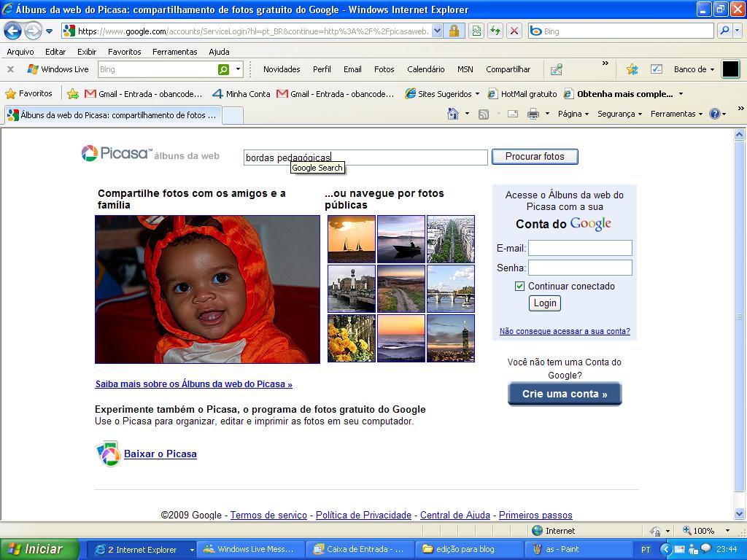Switch to Windows Live Messenger taskbar item
This screenshot has width=747, height=560.
click(x=249, y=549)
